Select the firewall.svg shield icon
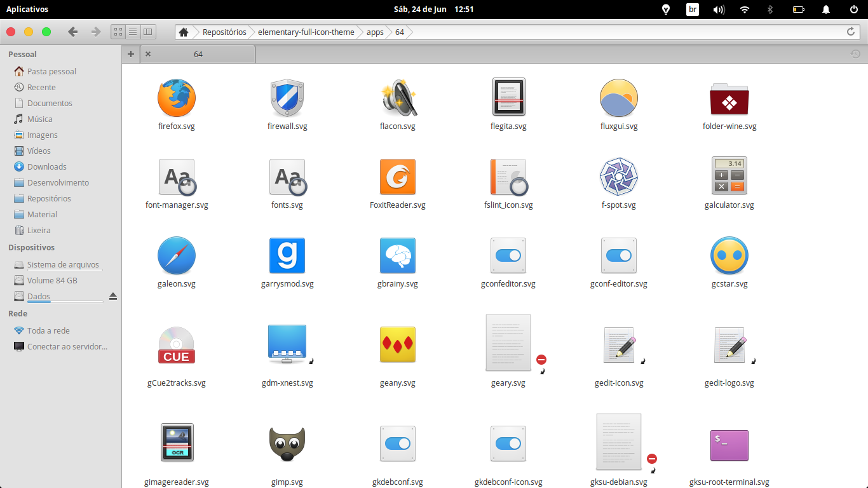This screenshot has height=488, width=868. pos(287,98)
